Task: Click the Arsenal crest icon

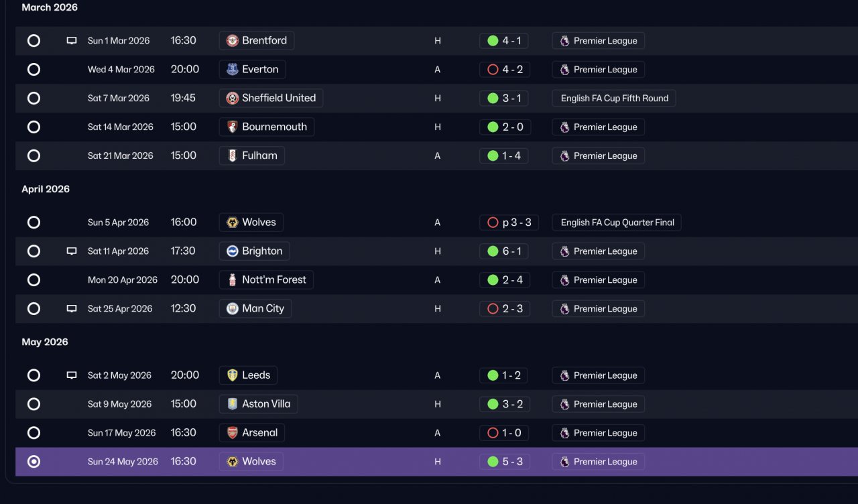Action: pos(233,433)
